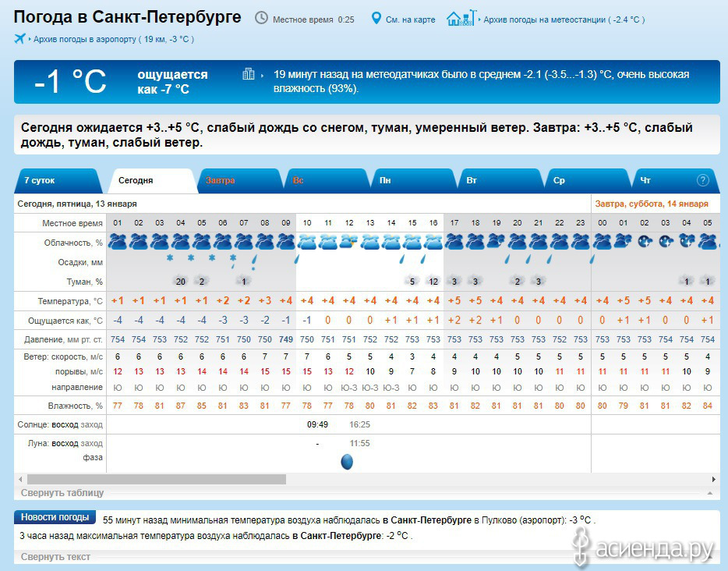Open Архив погоды в аэропорту link
The image size is (728, 571).
112,39
